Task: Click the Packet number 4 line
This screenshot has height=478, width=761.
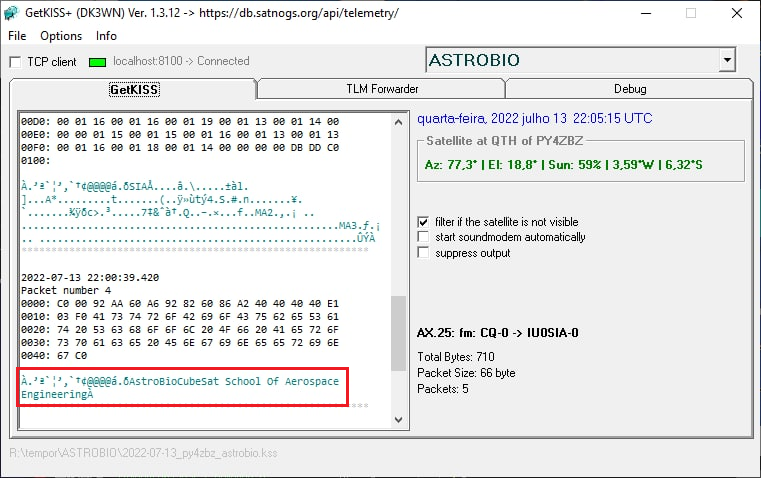Action: 66,290
